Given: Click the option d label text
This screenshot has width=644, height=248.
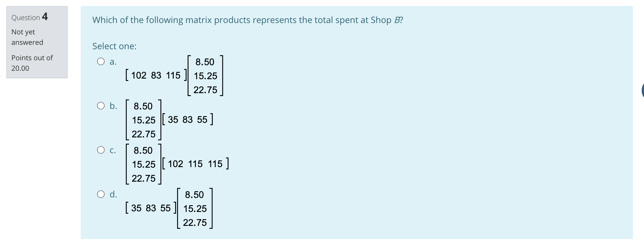Looking at the screenshot, I should click(x=114, y=194).
